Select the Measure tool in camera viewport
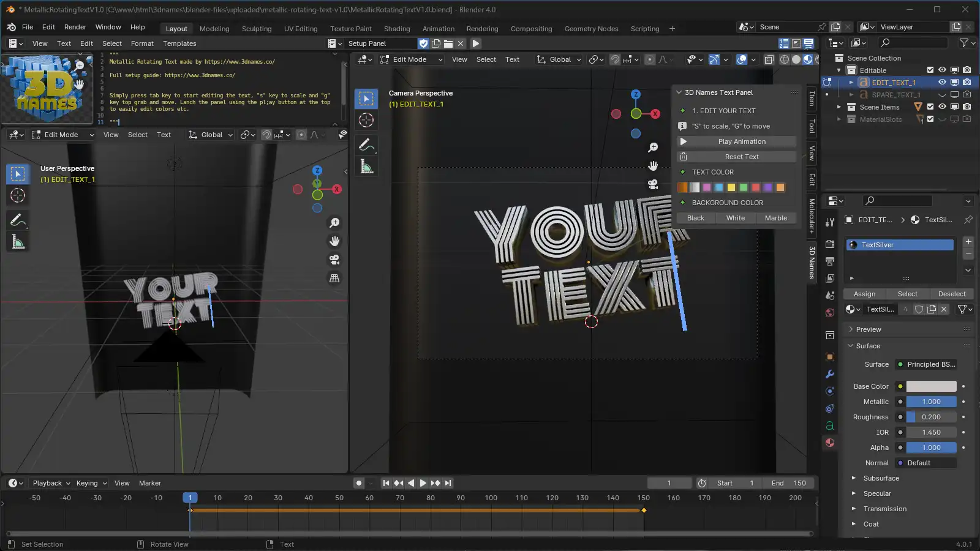This screenshot has width=980, height=551. point(366,167)
